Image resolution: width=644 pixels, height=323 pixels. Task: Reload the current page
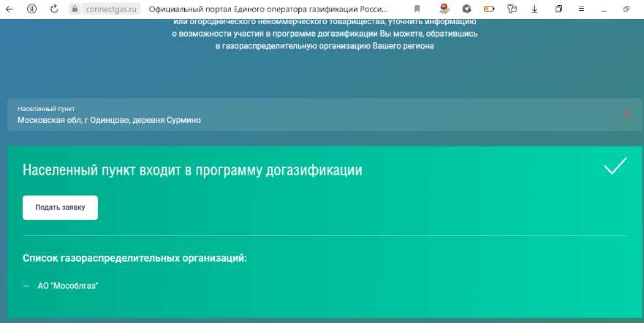pos(54,9)
